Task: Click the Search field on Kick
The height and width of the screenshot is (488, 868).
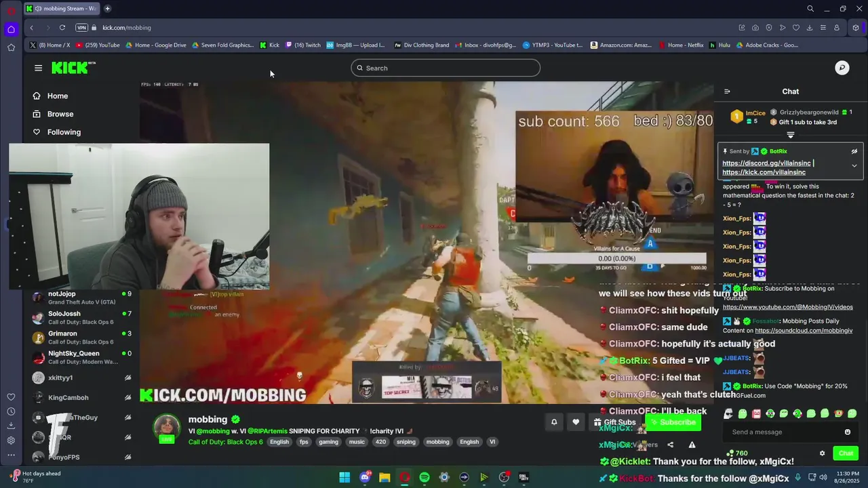Action: 446,68
